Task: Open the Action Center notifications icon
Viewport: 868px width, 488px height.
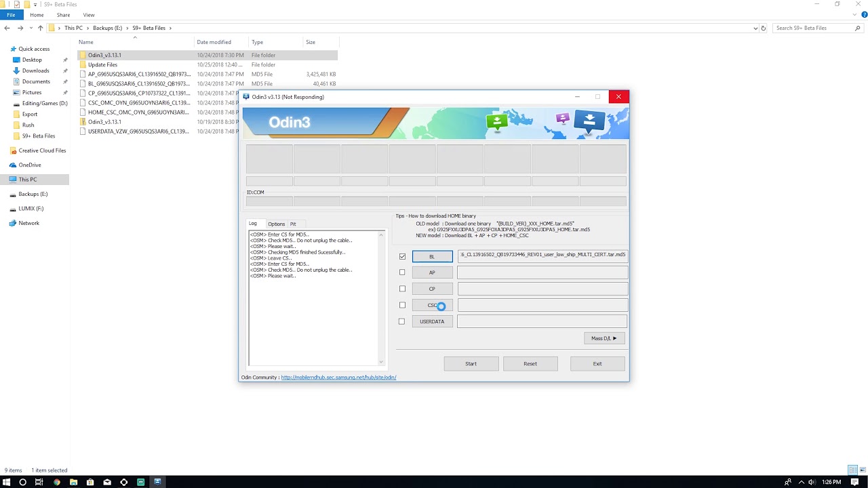Action: pyautogui.click(x=855, y=482)
